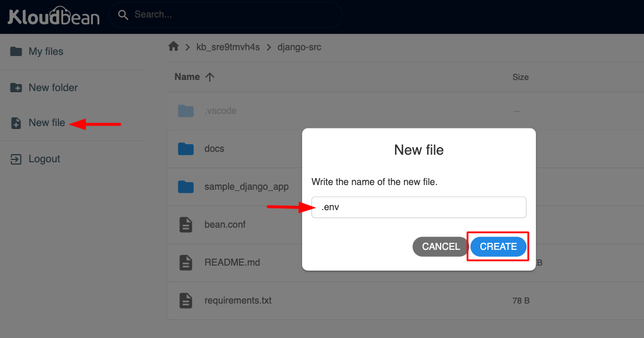Image resolution: width=644 pixels, height=338 pixels.
Task: Open the kb_sre9tmvh4s breadcrumb
Action: coord(227,47)
